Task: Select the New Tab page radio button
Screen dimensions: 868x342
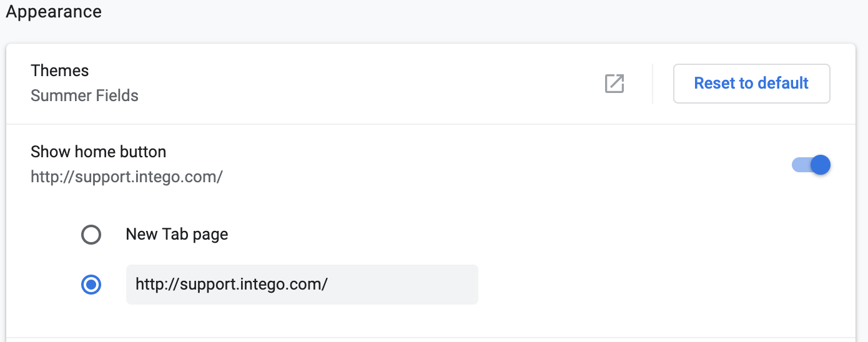Action: pos(91,235)
